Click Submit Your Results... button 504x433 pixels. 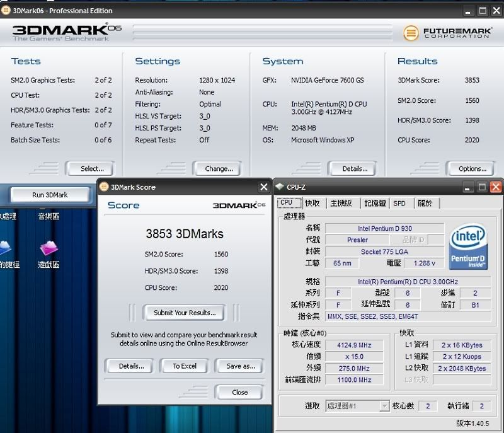(x=184, y=313)
